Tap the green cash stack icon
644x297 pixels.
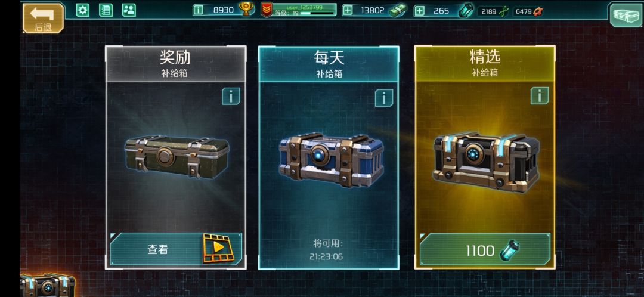398,10
